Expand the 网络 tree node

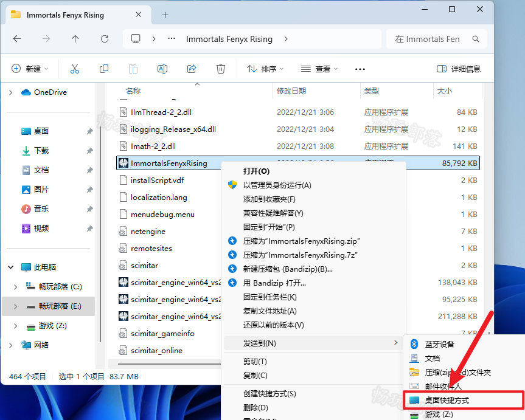(11, 345)
